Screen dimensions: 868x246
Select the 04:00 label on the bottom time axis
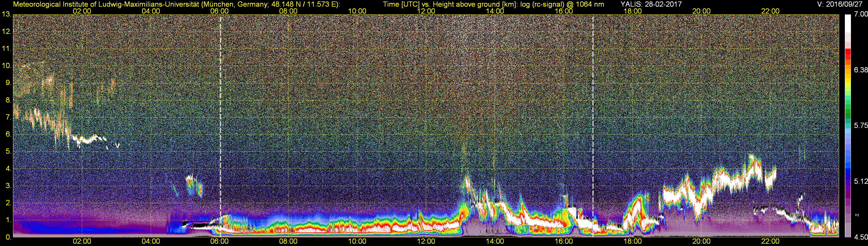click(x=151, y=241)
